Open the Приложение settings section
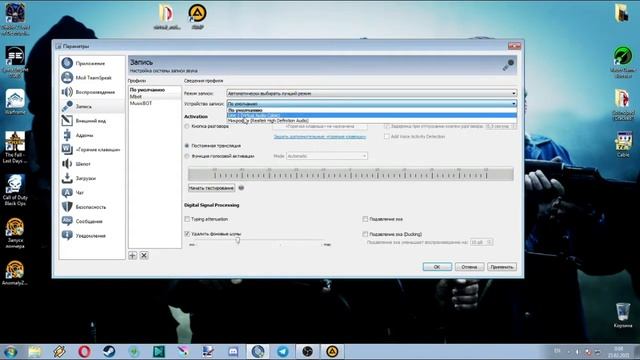Image resolution: width=640 pixels, height=360 pixels. coord(91,63)
